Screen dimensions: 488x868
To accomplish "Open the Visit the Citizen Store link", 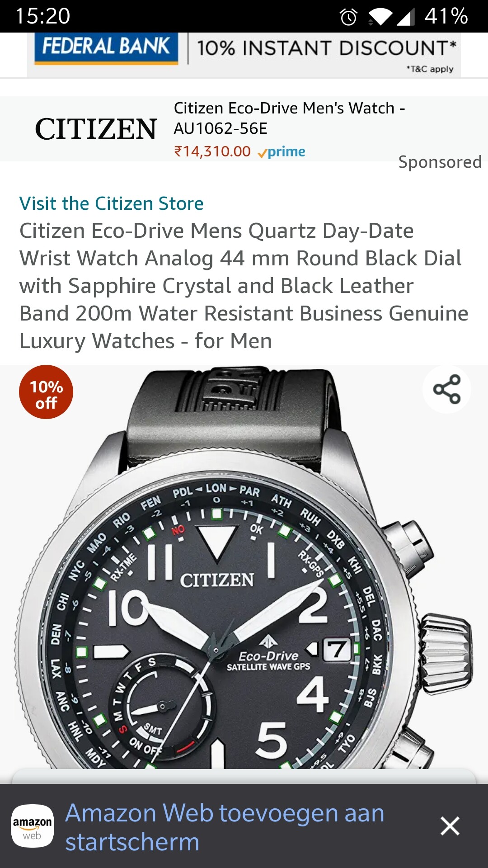I will (111, 203).
